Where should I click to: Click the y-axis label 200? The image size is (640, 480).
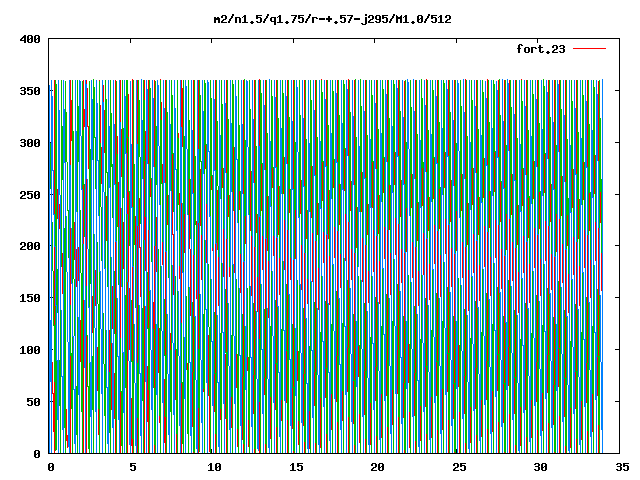pyautogui.click(x=30, y=246)
